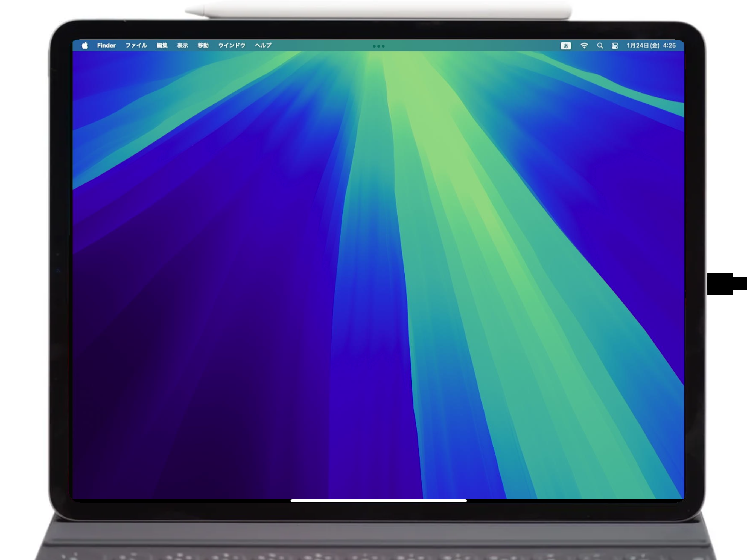
Task: Open the あ input source switcher
Action: coord(566,46)
